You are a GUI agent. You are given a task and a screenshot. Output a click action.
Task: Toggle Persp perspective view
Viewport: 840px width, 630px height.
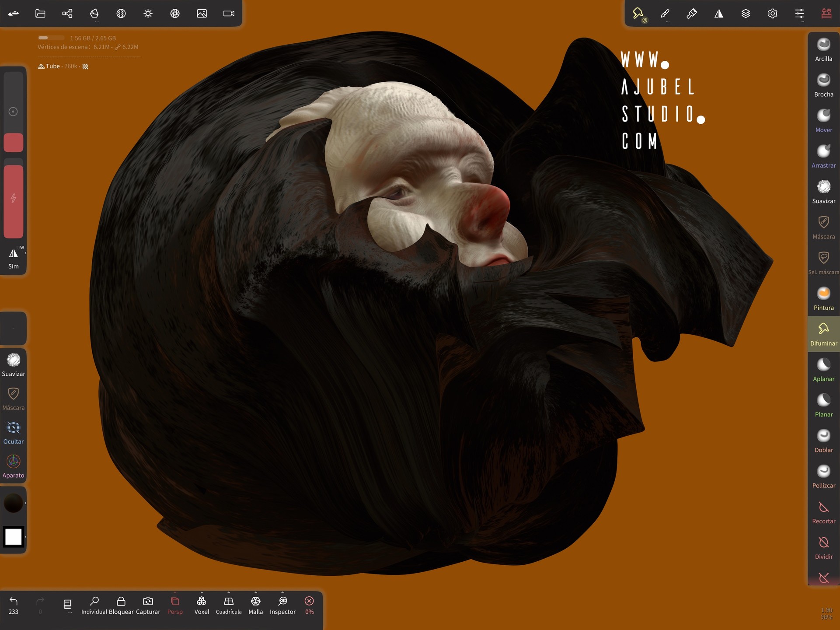click(175, 605)
